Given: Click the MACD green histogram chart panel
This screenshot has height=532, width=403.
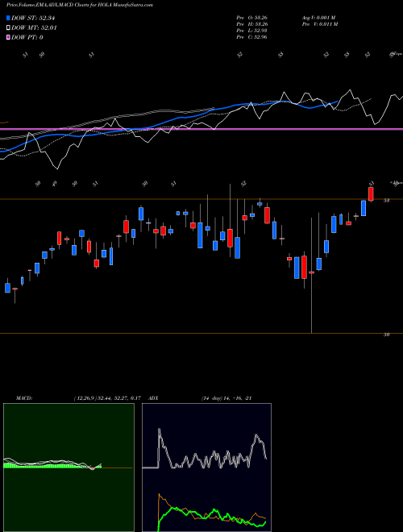Looking at the screenshot, I should (x=69, y=468).
